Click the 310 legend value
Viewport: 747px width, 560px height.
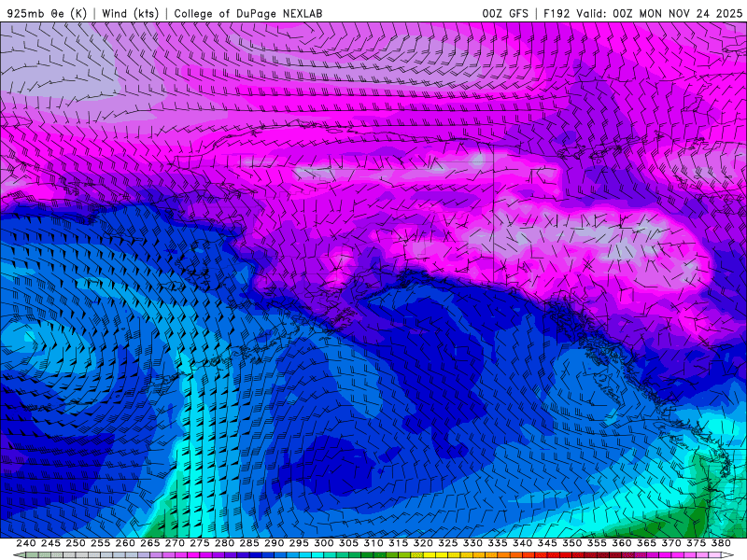[x=373, y=543]
